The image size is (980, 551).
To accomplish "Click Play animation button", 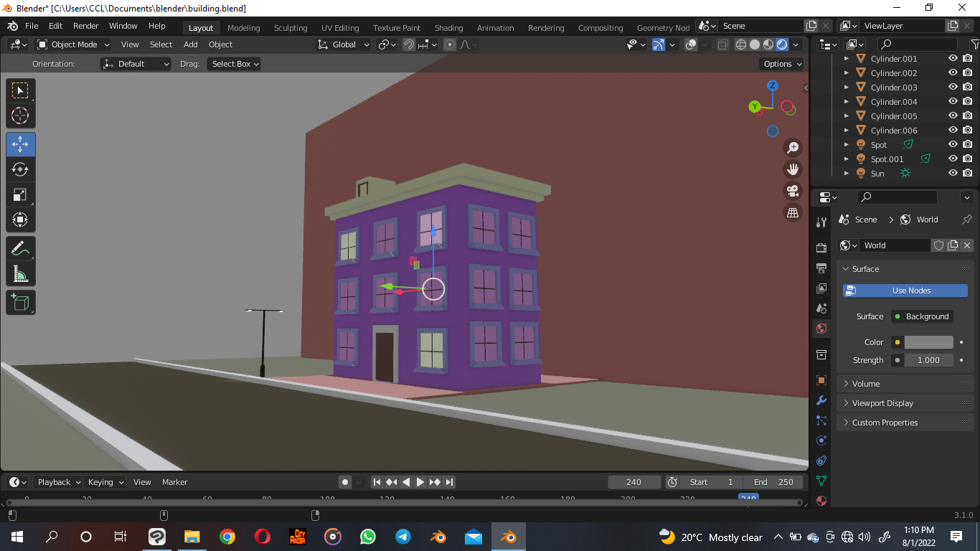I will pyautogui.click(x=420, y=482).
